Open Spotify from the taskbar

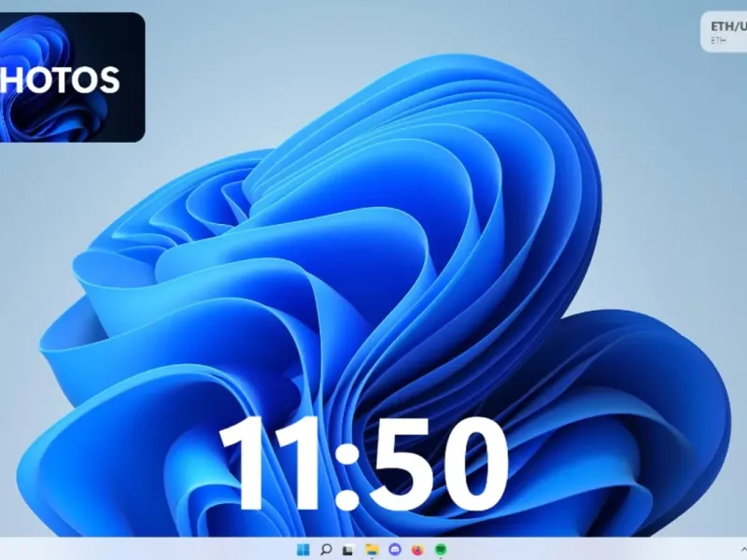click(x=441, y=550)
